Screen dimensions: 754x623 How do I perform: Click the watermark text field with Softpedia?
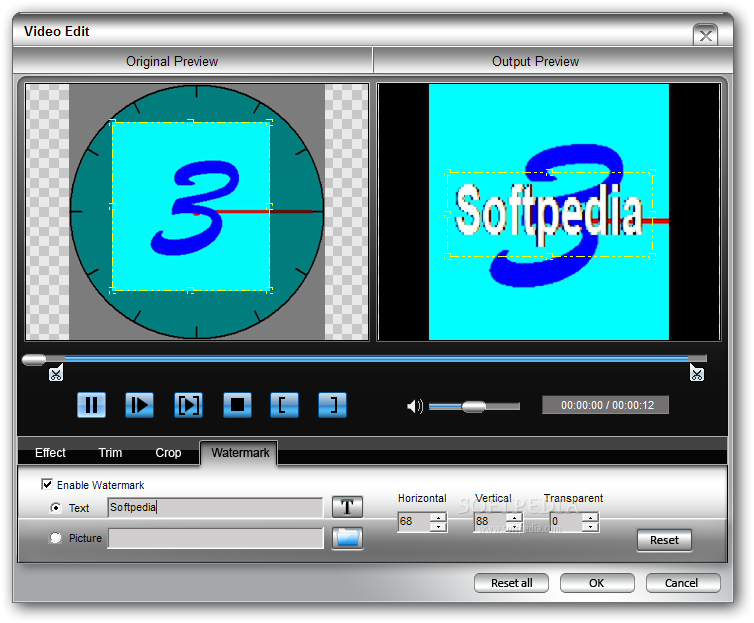pos(215,508)
